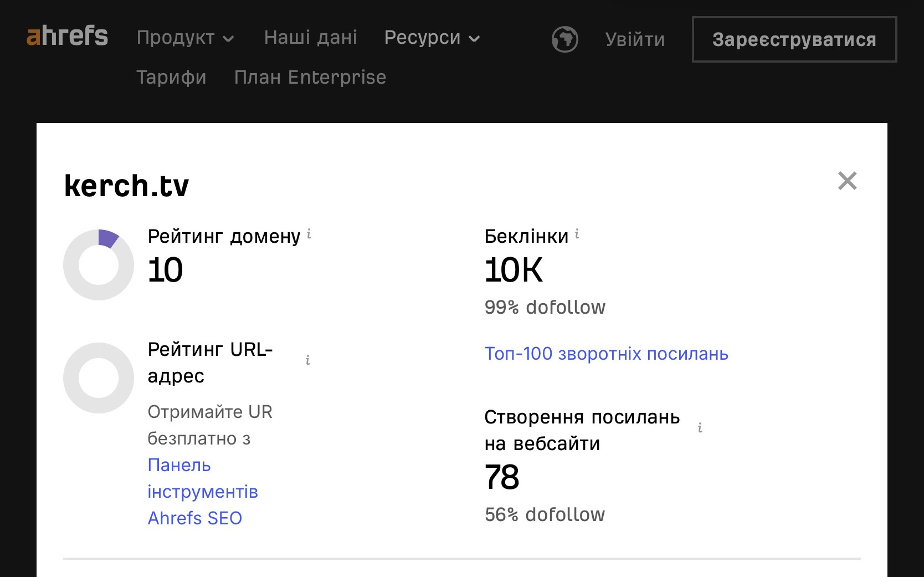The height and width of the screenshot is (577, 924).
Task: Click info icon next to Рейтинг домену
Action: pyautogui.click(x=309, y=234)
